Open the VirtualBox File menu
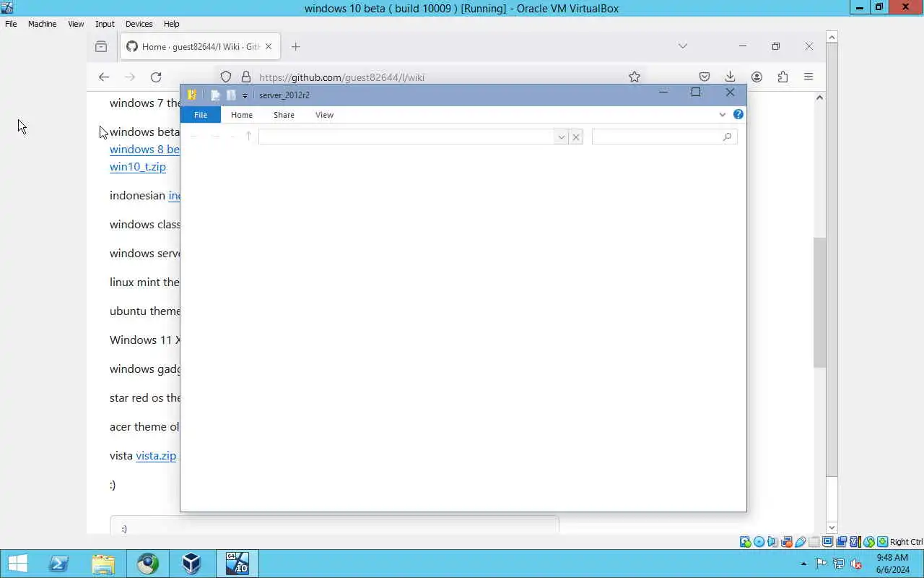The height and width of the screenshot is (578, 924). [11, 24]
